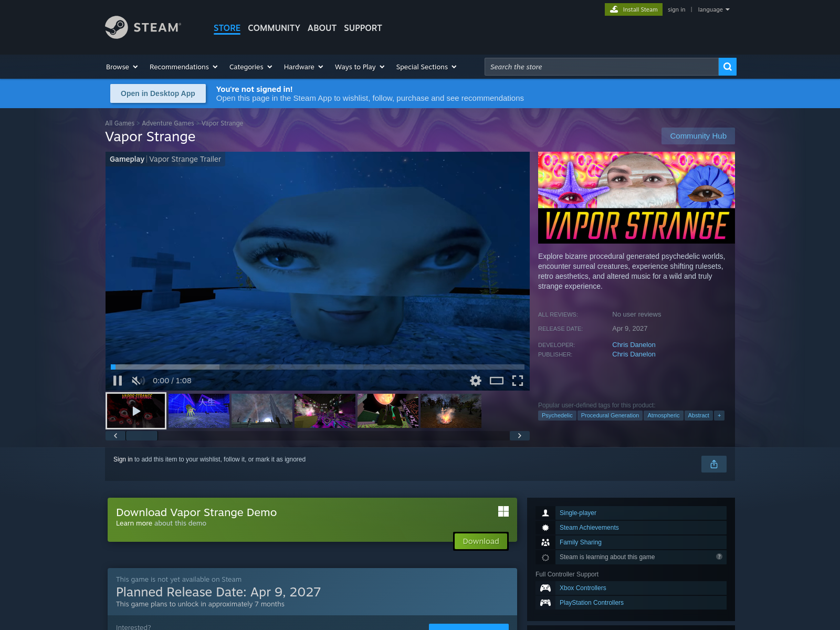Screen dimensions: 840x630
Task: Click the Family Sharing people icon
Action: coord(545,542)
